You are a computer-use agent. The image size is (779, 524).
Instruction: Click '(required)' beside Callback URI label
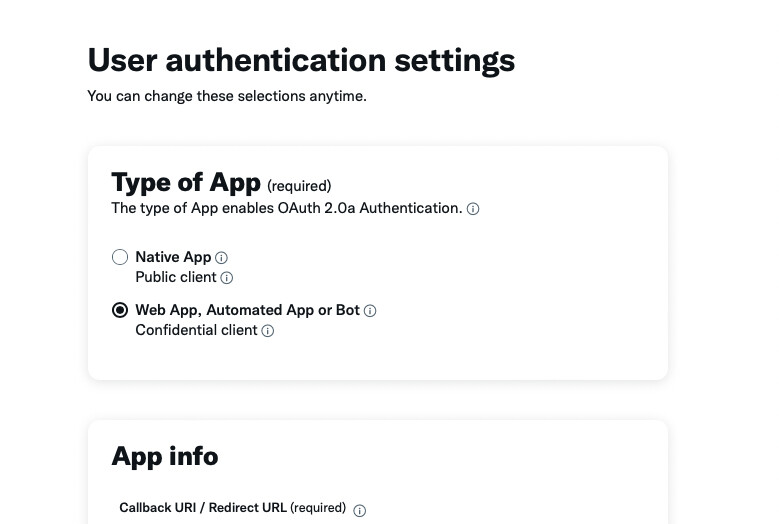click(x=318, y=508)
